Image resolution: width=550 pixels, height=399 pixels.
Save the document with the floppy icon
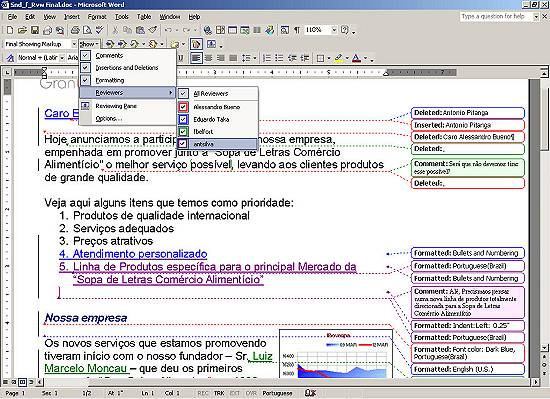[35, 30]
